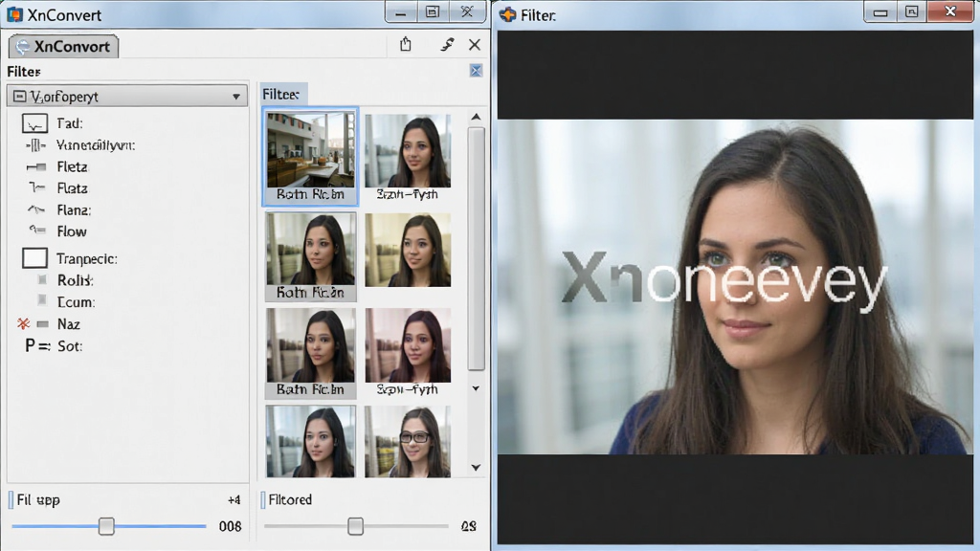980x551 pixels.
Task: Select the Tad: list item
Action: pyautogui.click(x=69, y=123)
